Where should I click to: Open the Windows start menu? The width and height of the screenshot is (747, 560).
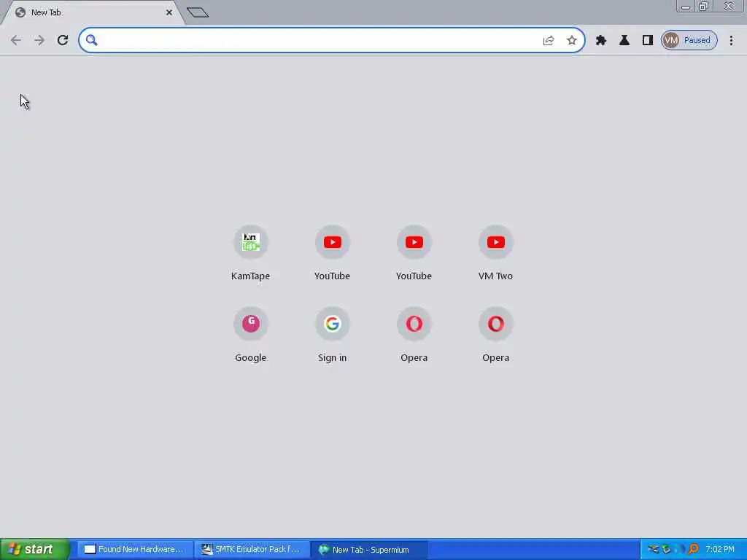[35, 550]
